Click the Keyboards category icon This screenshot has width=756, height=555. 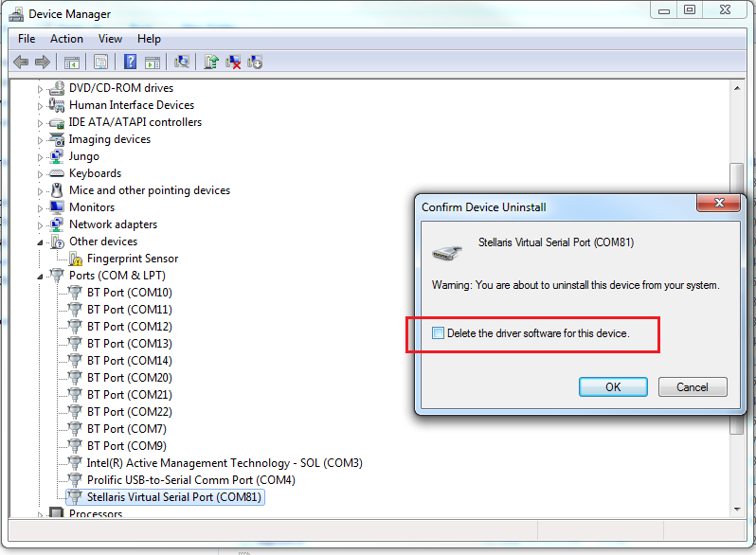pos(57,173)
